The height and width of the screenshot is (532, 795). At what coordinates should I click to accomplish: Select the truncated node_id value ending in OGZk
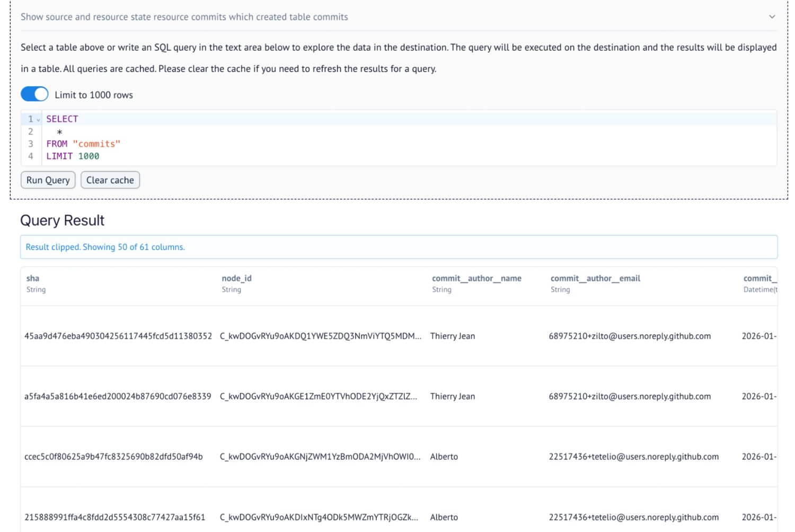(320, 517)
